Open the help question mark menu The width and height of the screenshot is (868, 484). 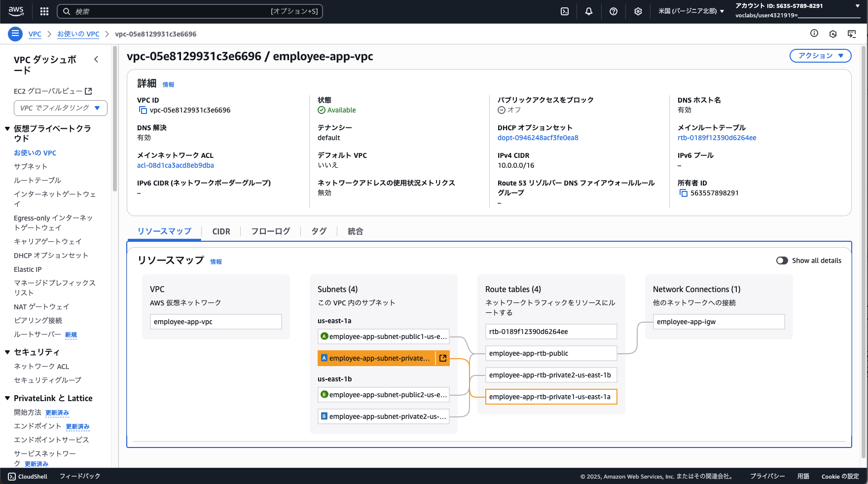(614, 11)
